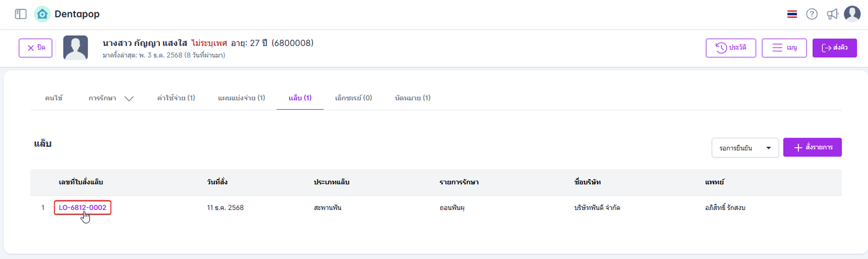Click the patient photo placeholder
The height and width of the screenshot is (259, 868).
76,48
